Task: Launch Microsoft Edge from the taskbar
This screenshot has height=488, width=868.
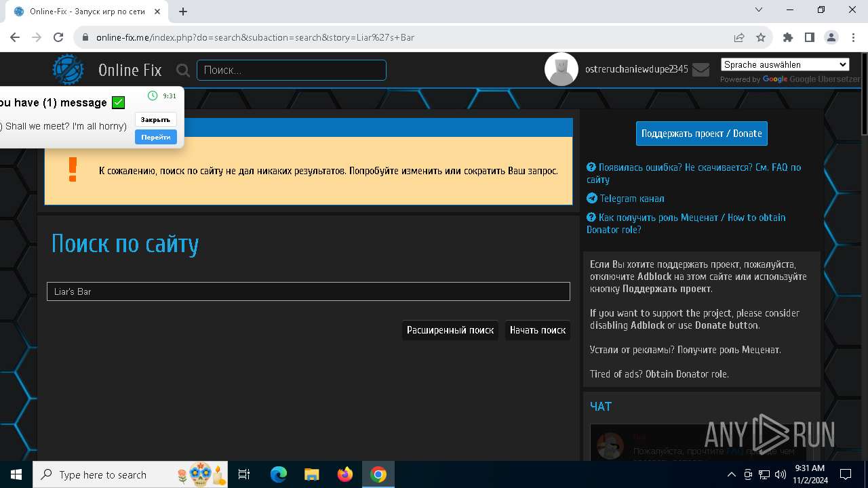Action: pos(279,474)
